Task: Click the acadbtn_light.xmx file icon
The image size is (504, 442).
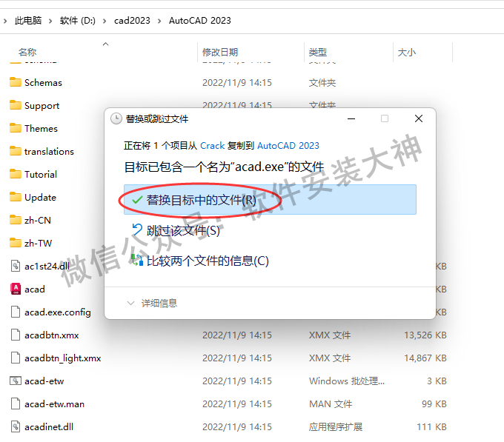Action: 16,358
